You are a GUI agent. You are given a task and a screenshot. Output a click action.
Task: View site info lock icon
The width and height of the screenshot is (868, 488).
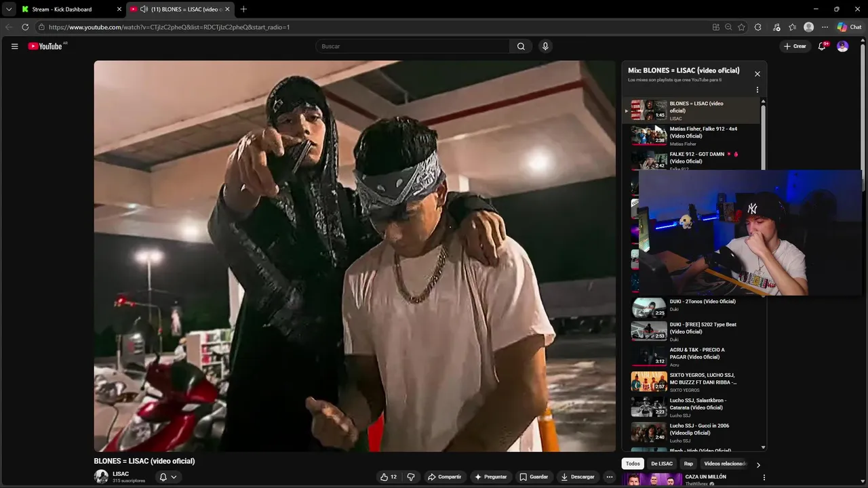(41, 27)
